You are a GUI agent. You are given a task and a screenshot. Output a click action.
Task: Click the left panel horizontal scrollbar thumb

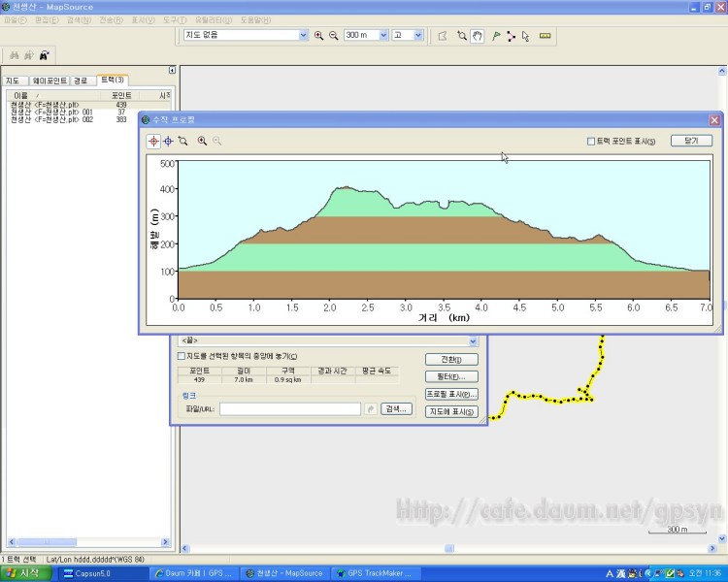point(47,541)
